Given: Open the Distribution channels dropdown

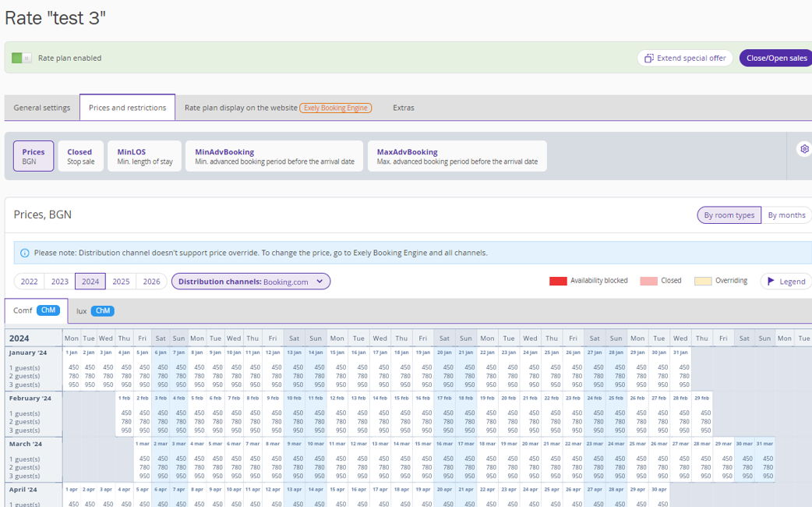Looking at the screenshot, I should [x=251, y=282].
